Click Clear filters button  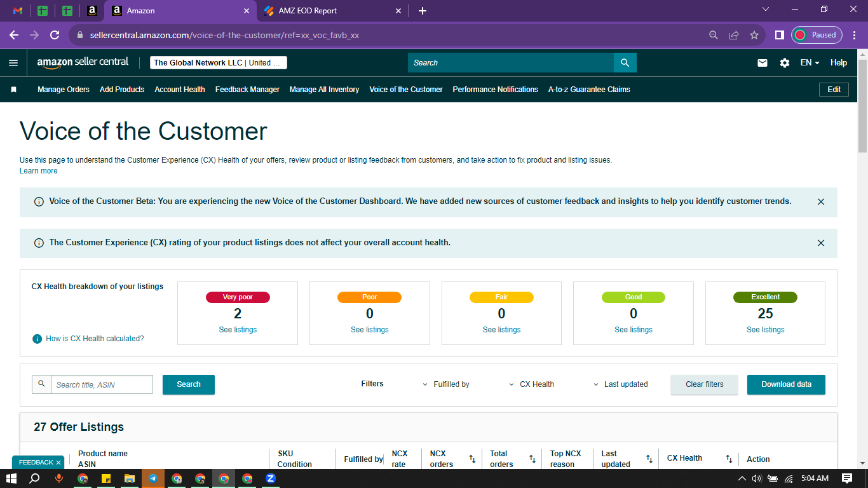tap(705, 384)
